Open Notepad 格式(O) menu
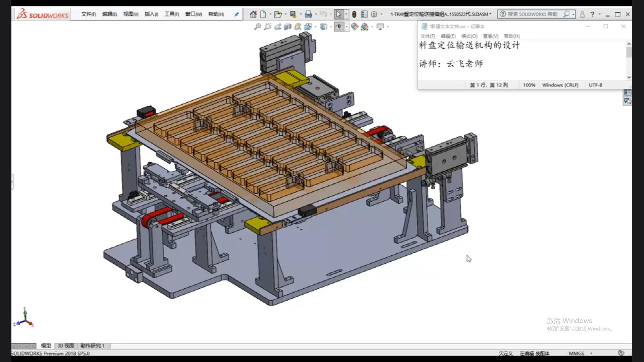The height and width of the screenshot is (362, 644). [x=469, y=36]
